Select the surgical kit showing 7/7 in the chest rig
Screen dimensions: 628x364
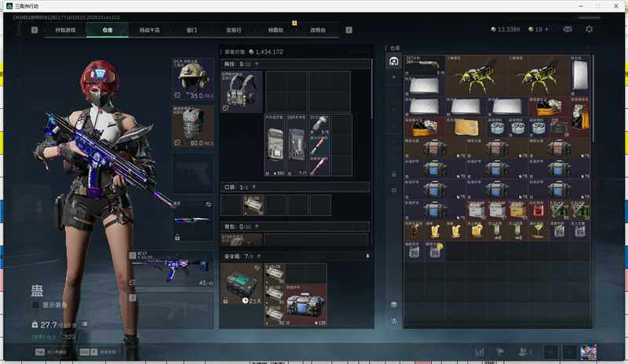(297, 145)
